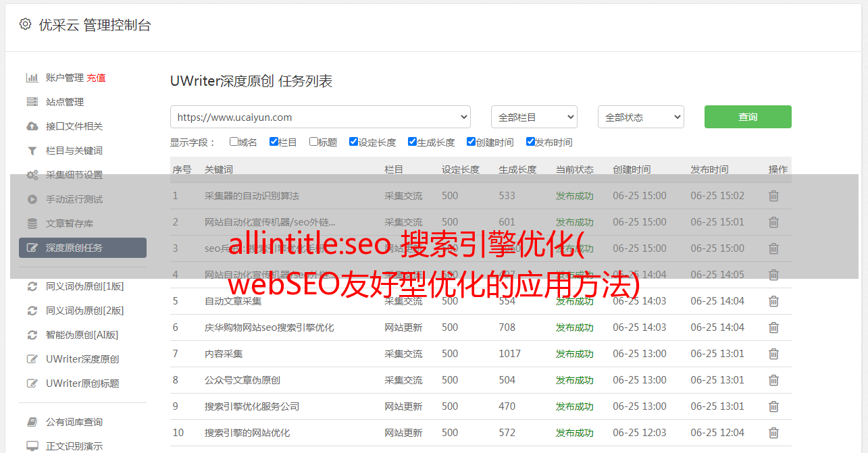Screen dimensions: 868x453
Task: Open the https://www.ucaiyun.com site dropdown
Action: click(320, 117)
